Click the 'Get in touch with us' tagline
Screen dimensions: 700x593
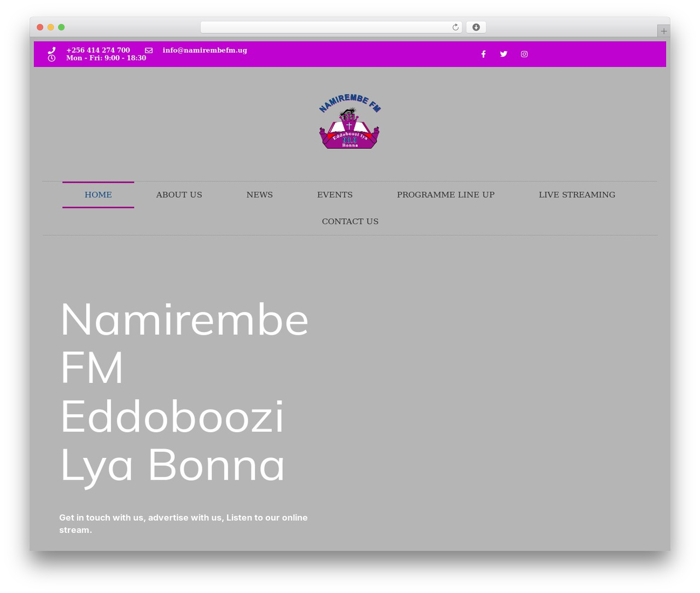click(183, 524)
